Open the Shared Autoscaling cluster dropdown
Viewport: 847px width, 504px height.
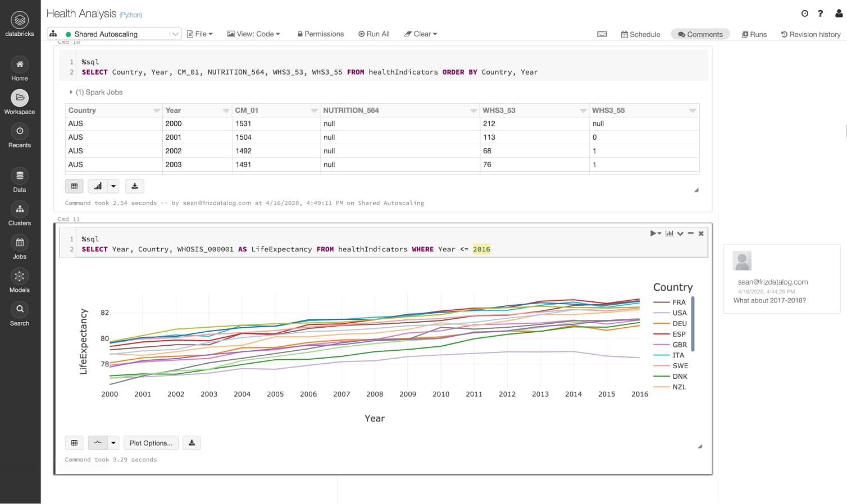pos(175,34)
